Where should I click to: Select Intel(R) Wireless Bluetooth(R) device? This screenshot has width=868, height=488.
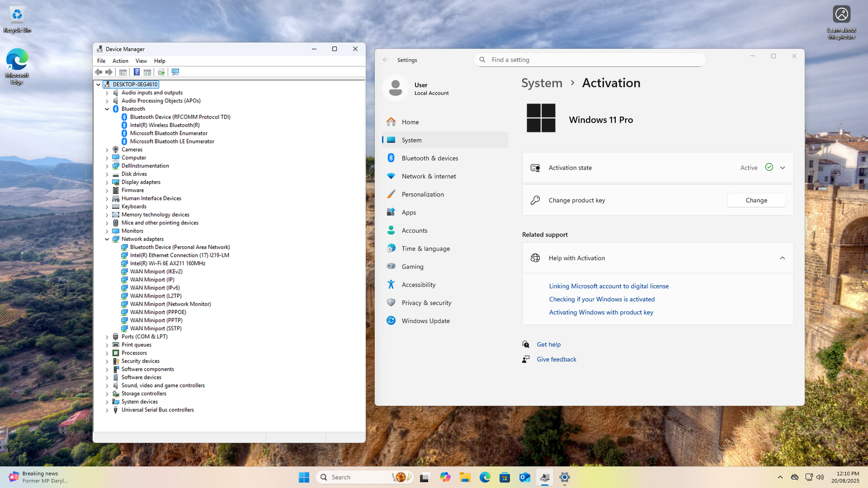point(165,125)
